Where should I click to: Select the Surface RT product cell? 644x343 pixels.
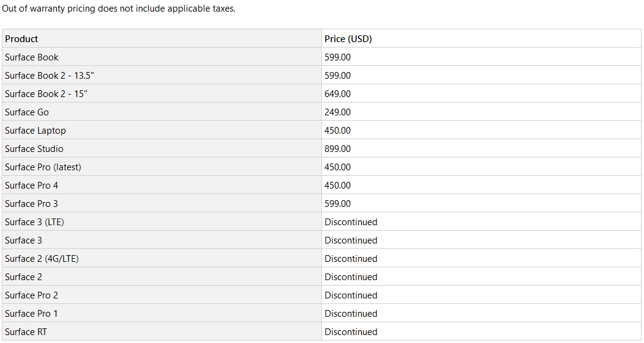[162, 331]
